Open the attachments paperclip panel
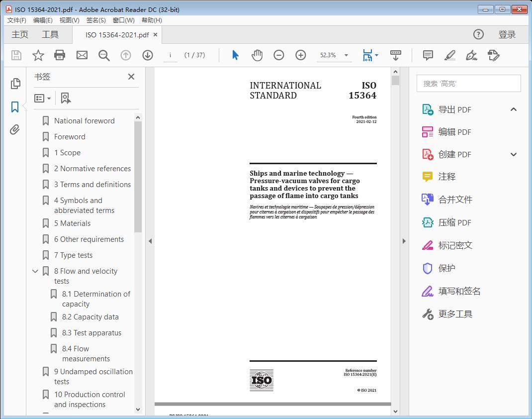 coord(15,130)
